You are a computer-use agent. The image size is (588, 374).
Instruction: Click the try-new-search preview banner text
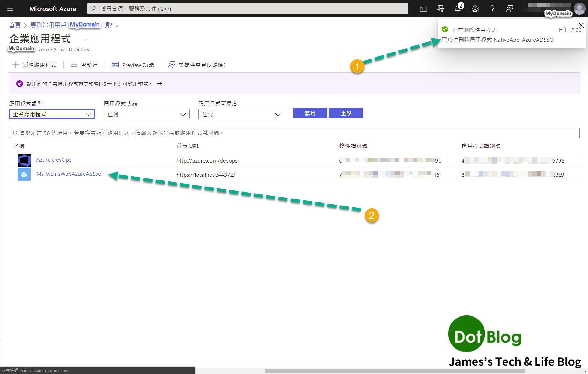pos(90,84)
